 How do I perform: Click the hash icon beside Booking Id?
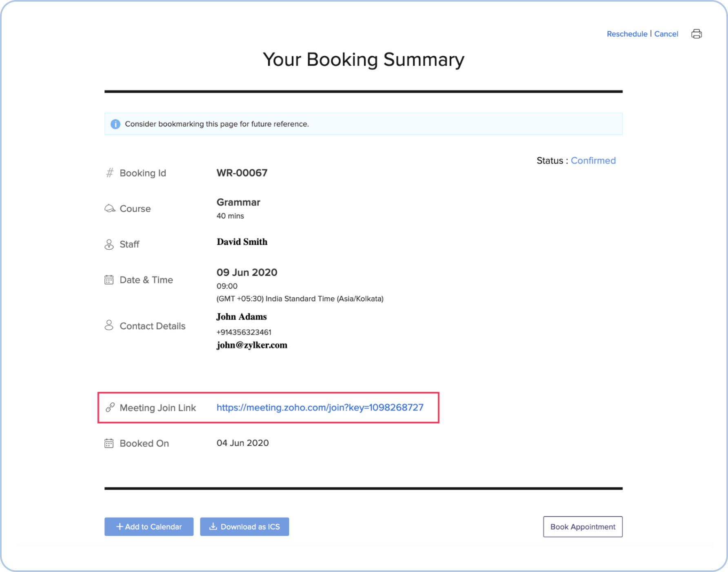tap(109, 173)
